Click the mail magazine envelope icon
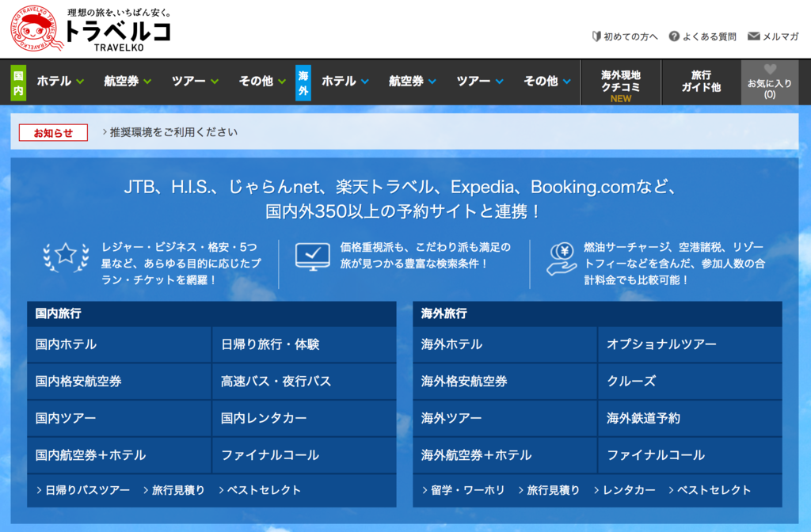Screen dimensions: 811x532 click(754, 36)
